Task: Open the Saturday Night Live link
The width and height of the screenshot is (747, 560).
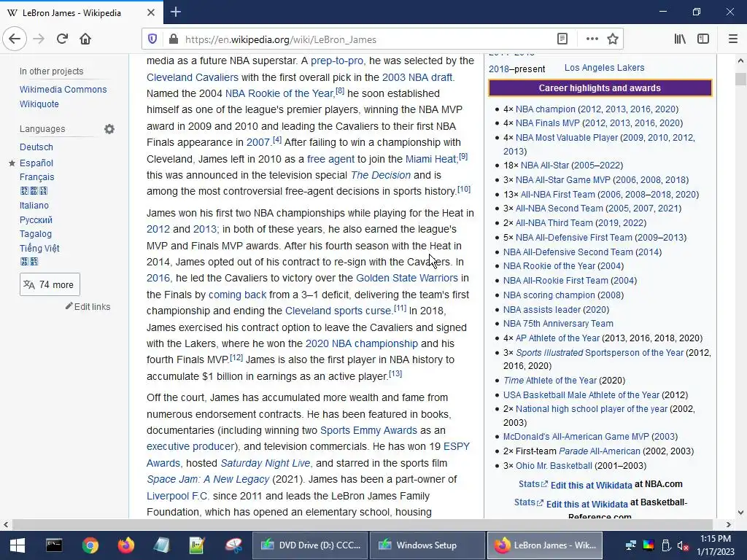Action: [266, 463]
